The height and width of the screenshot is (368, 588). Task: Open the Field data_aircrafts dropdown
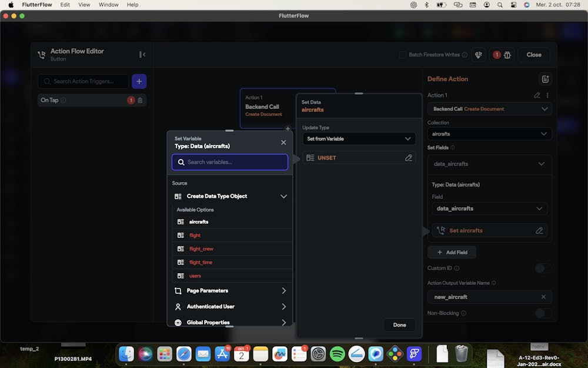coord(489,208)
